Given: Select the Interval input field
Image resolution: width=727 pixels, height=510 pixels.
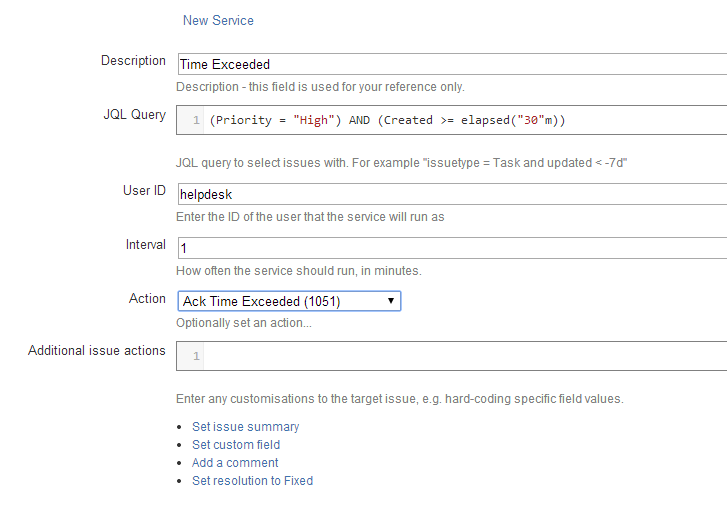Looking at the screenshot, I should tap(452, 248).
